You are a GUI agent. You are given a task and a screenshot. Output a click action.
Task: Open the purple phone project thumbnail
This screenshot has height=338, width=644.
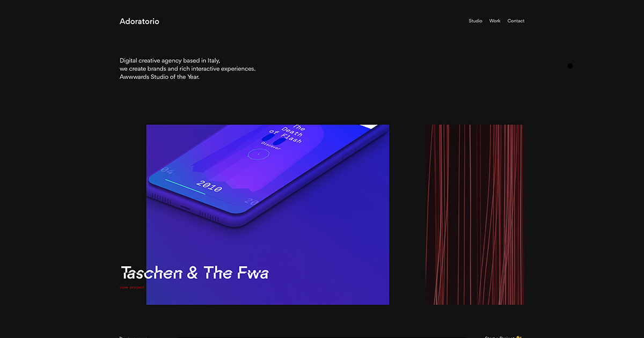[x=268, y=215]
